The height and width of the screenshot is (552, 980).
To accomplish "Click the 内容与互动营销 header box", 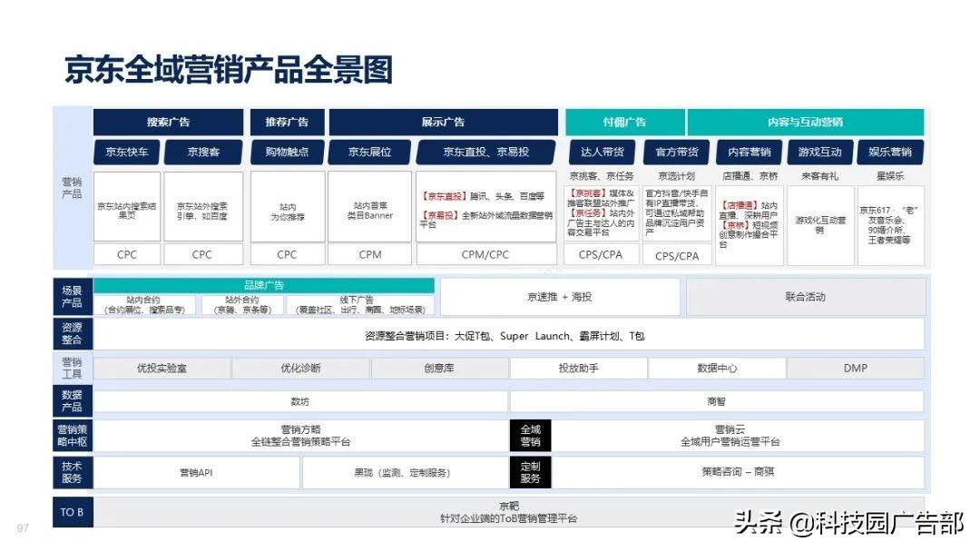I will tap(806, 122).
